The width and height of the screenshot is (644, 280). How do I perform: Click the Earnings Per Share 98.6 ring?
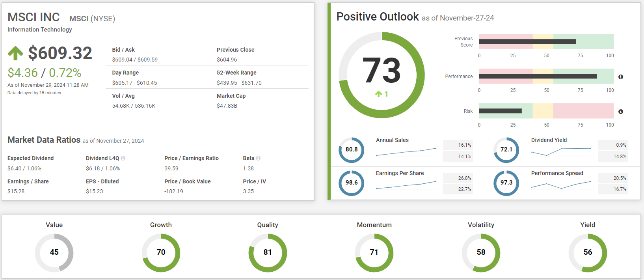point(352,183)
